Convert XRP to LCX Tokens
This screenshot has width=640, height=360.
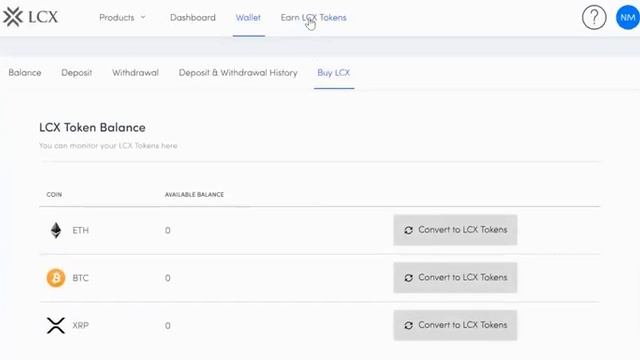pos(455,325)
